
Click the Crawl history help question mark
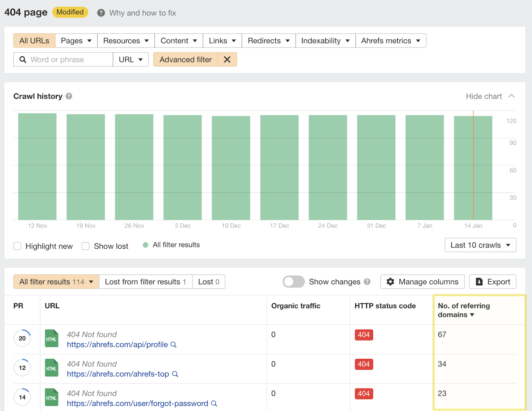click(69, 96)
